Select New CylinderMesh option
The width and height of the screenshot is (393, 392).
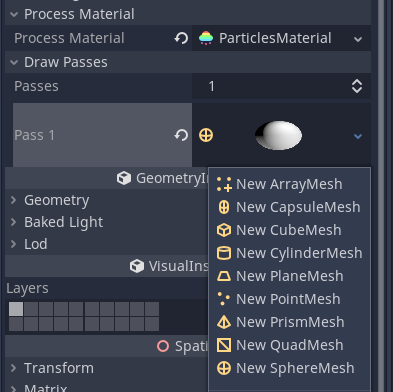pos(289,253)
